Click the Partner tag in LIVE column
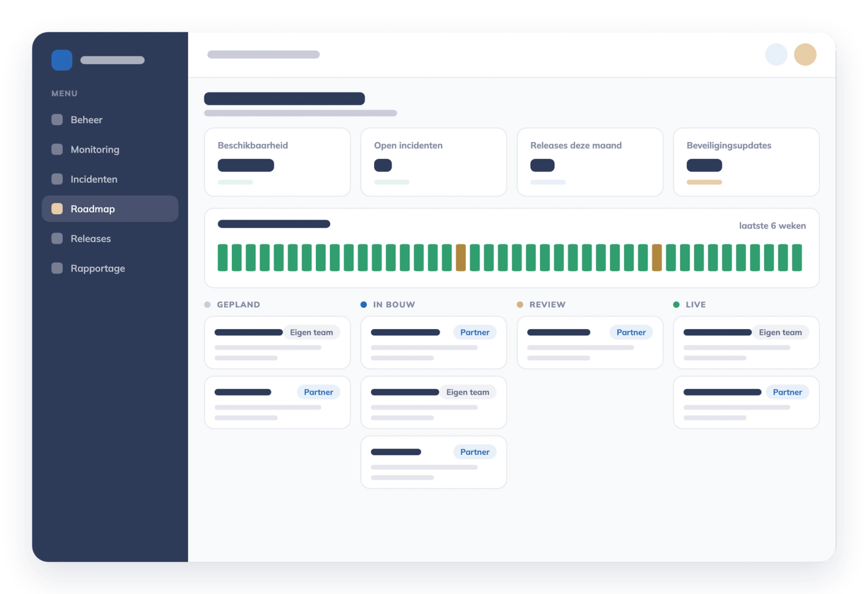The image size is (868, 594). (x=788, y=392)
